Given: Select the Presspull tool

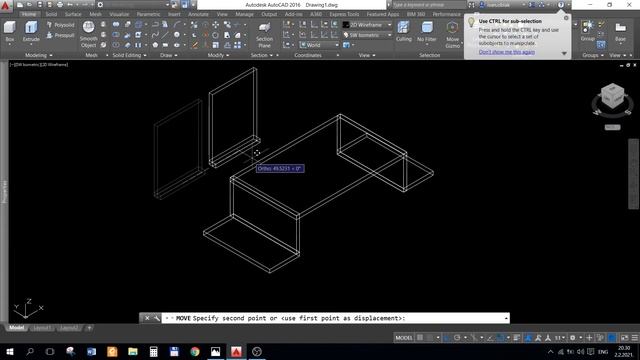Looking at the screenshot, I should click(60, 36).
